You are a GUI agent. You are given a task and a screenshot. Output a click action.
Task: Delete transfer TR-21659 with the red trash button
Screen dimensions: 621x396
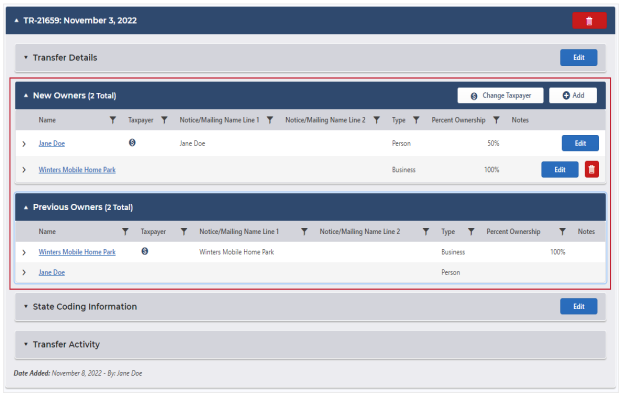click(x=589, y=21)
